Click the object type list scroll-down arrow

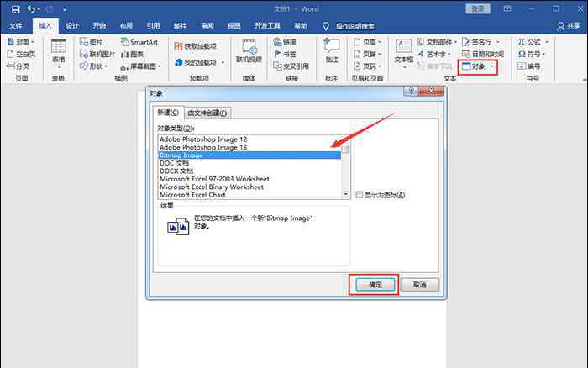(x=346, y=194)
